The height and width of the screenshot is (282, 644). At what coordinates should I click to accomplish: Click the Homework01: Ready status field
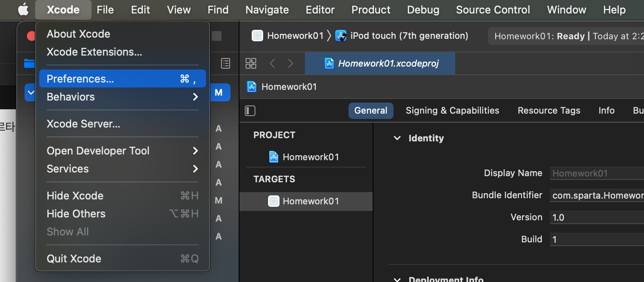pyautogui.click(x=566, y=36)
